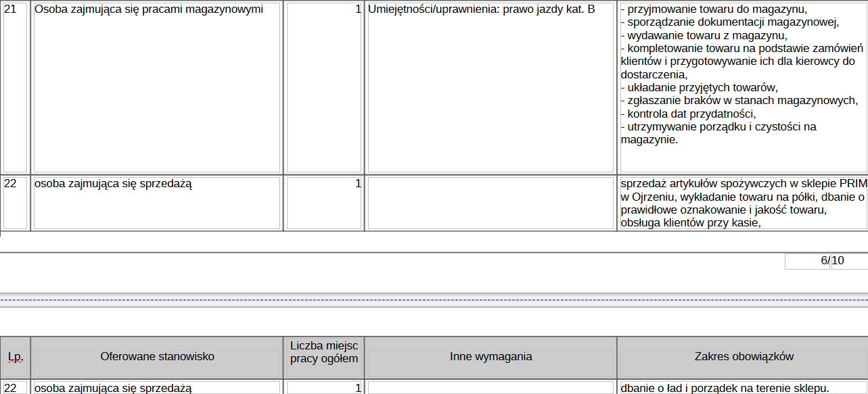This screenshot has height=394, width=868.
Task: Click the current page number field '6/'
Action: click(807, 262)
